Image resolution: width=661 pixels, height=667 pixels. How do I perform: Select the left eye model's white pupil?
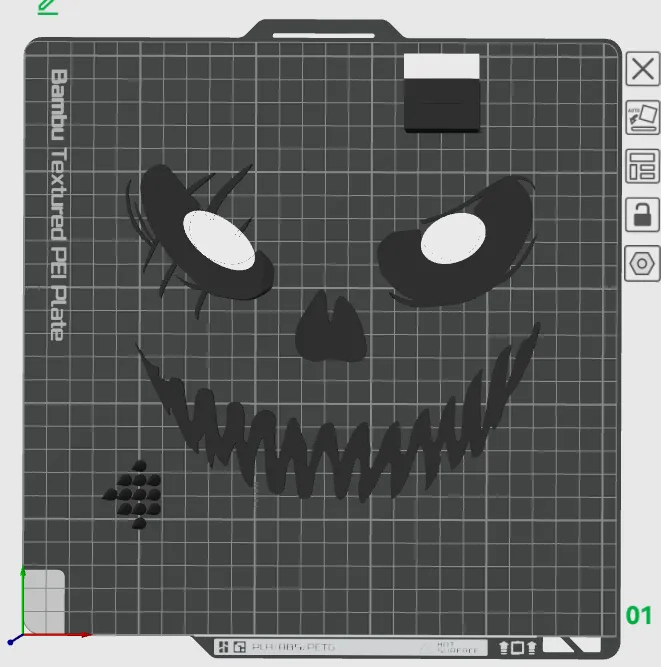coord(219,240)
